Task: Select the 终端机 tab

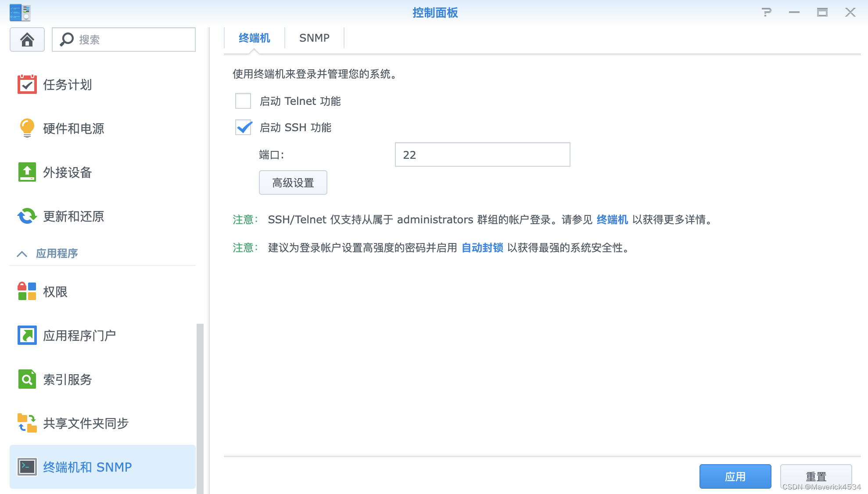Action: click(x=254, y=38)
